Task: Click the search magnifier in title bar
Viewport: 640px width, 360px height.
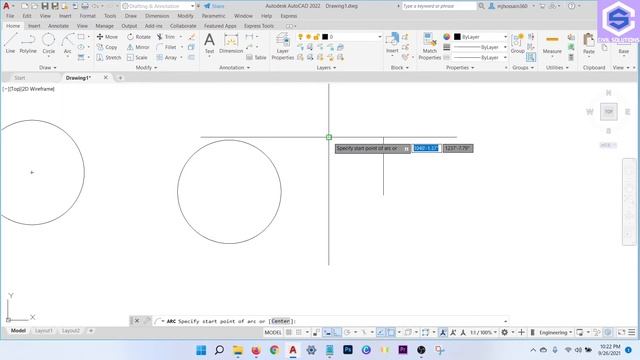Action: (481, 6)
